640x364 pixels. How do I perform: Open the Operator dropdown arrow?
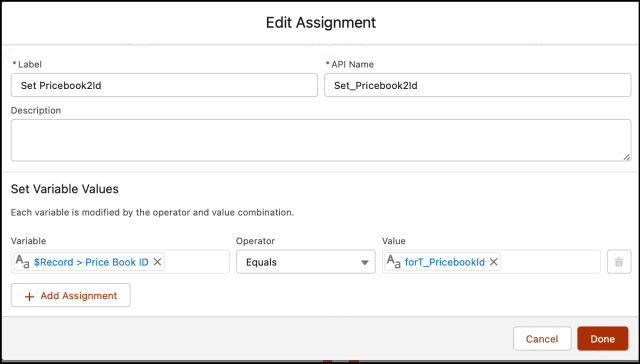364,262
